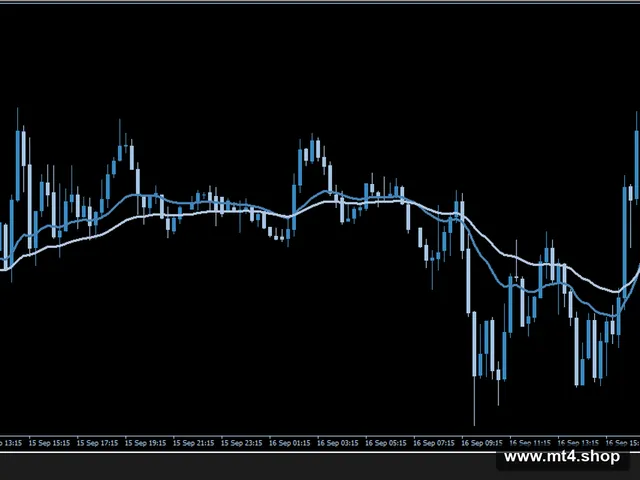Select the '15 Sep 21:15' time axis label
The height and width of the screenshot is (480, 640).
point(193,443)
